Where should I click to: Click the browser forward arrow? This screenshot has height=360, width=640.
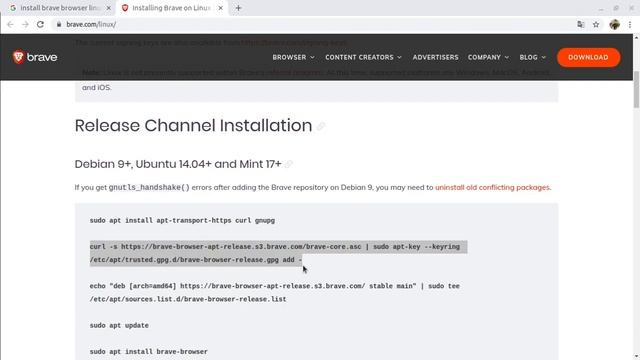tap(25, 24)
